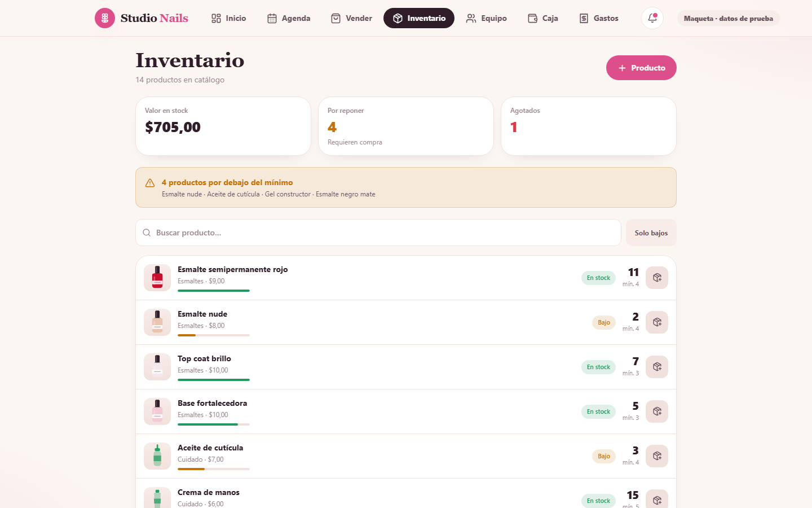The width and height of the screenshot is (812, 508).
Task: Click the Bajo badge for Aceite de cutícula
Action: pos(604,456)
